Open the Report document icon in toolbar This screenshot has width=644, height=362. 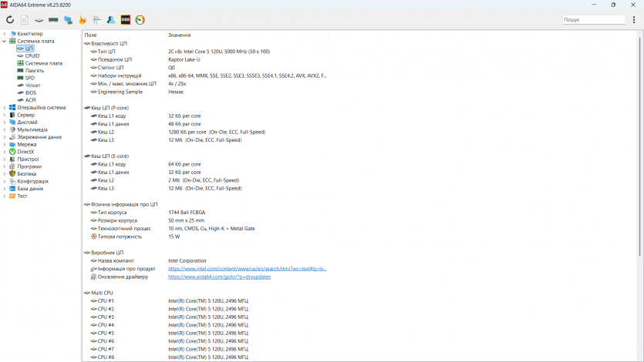pos(25,20)
